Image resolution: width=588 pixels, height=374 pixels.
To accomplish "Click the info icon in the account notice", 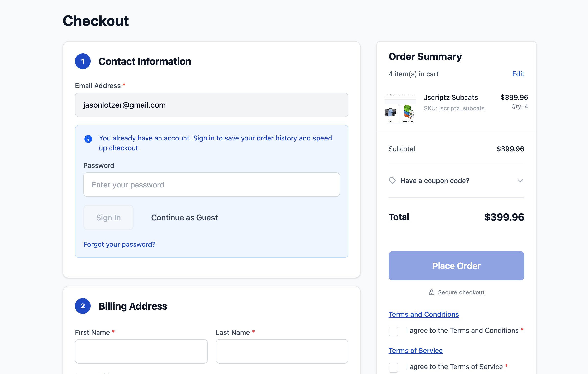I will click(x=88, y=139).
